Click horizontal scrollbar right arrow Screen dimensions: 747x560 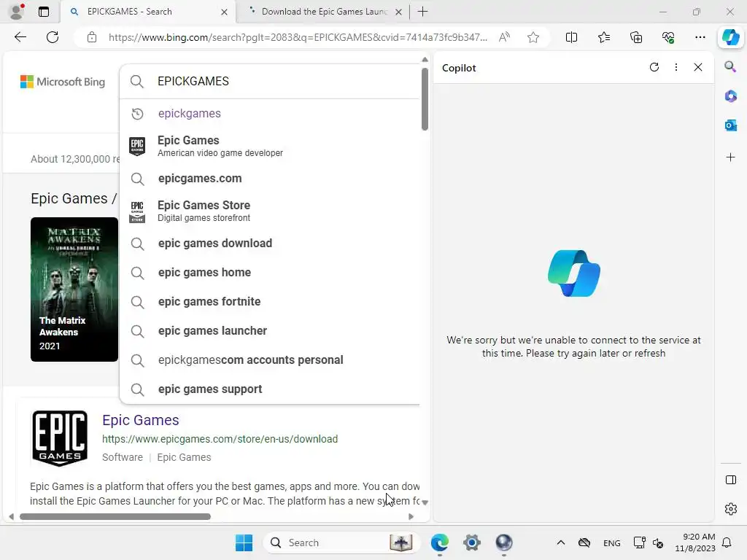(411, 517)
